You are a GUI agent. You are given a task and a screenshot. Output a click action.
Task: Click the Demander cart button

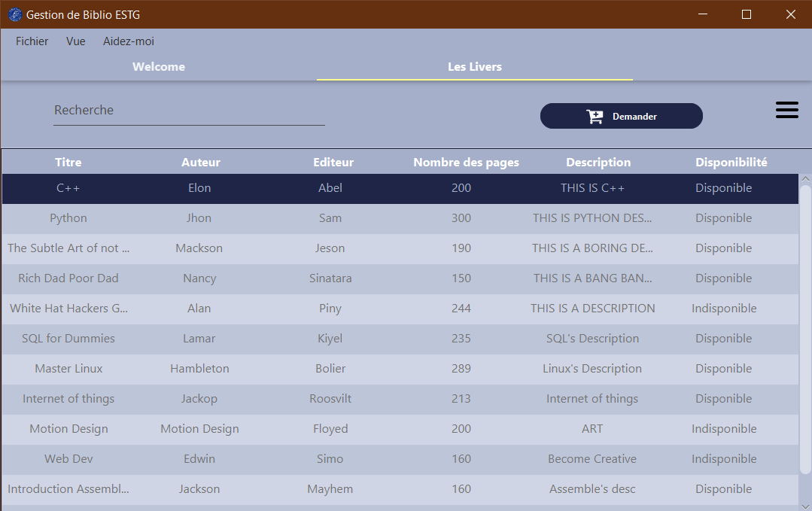622,116
